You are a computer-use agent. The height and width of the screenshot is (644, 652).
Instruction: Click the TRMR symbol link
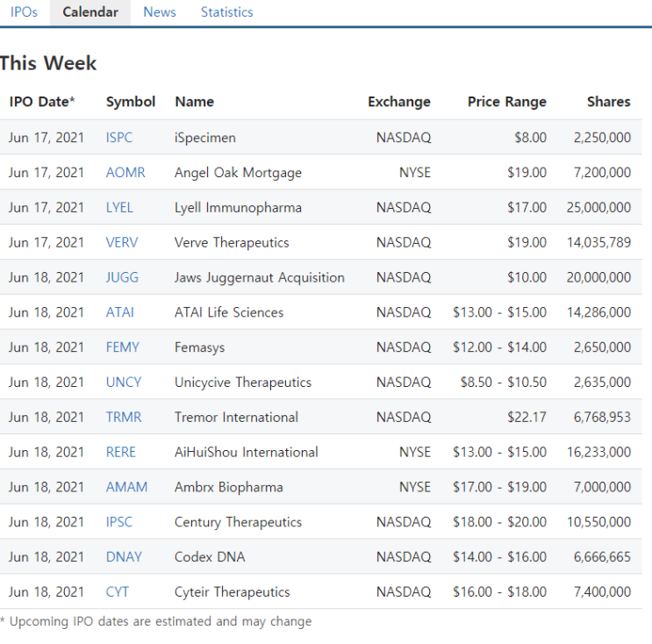point(124,417)
